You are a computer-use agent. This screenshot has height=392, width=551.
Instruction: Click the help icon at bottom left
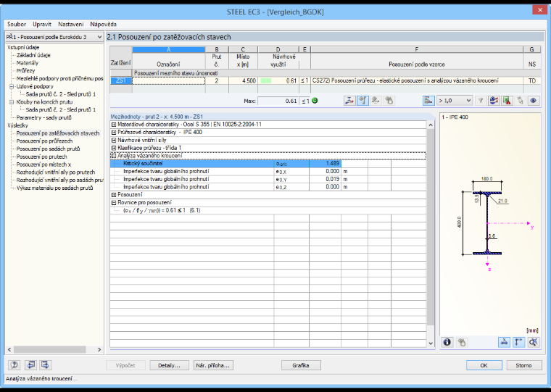click(14, 365)
